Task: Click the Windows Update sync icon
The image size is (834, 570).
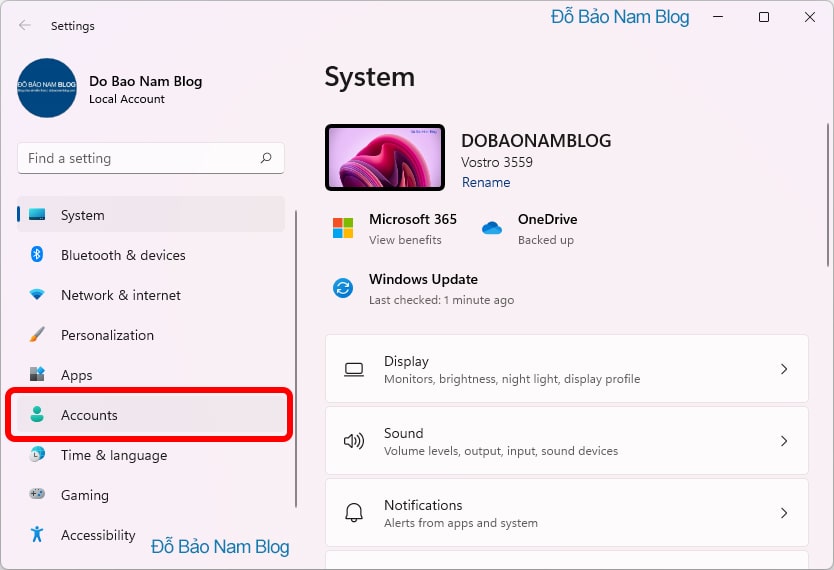Action: [x=343, y=288]
